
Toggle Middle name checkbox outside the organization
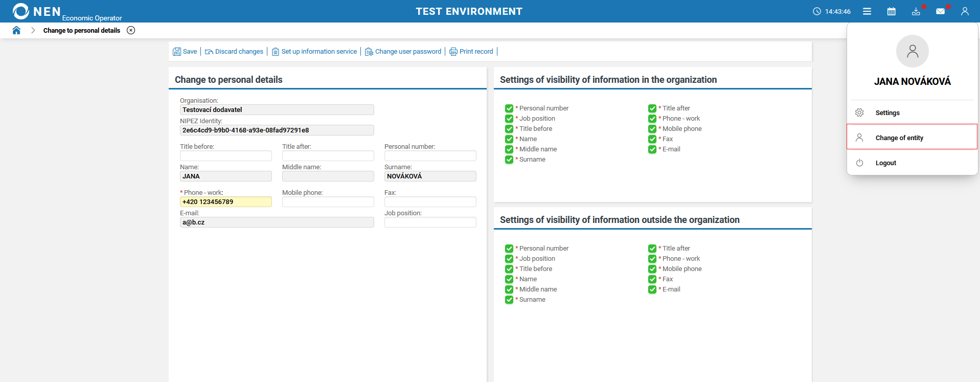[509, 289]
